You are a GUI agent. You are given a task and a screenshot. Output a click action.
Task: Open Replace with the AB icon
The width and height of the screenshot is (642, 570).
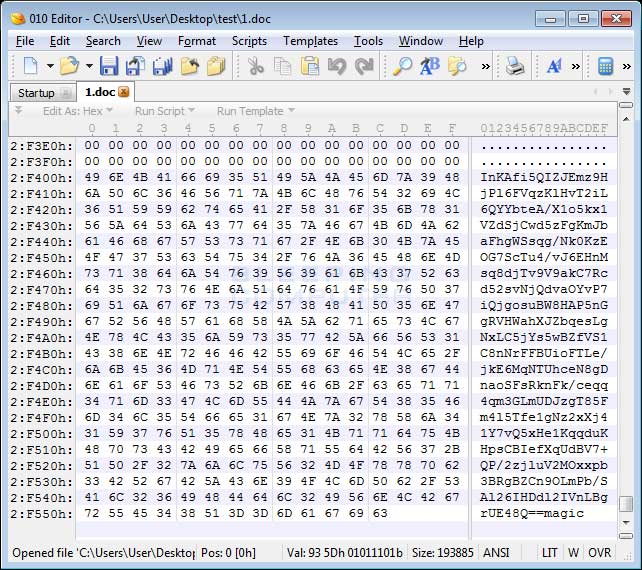[430, 66]
